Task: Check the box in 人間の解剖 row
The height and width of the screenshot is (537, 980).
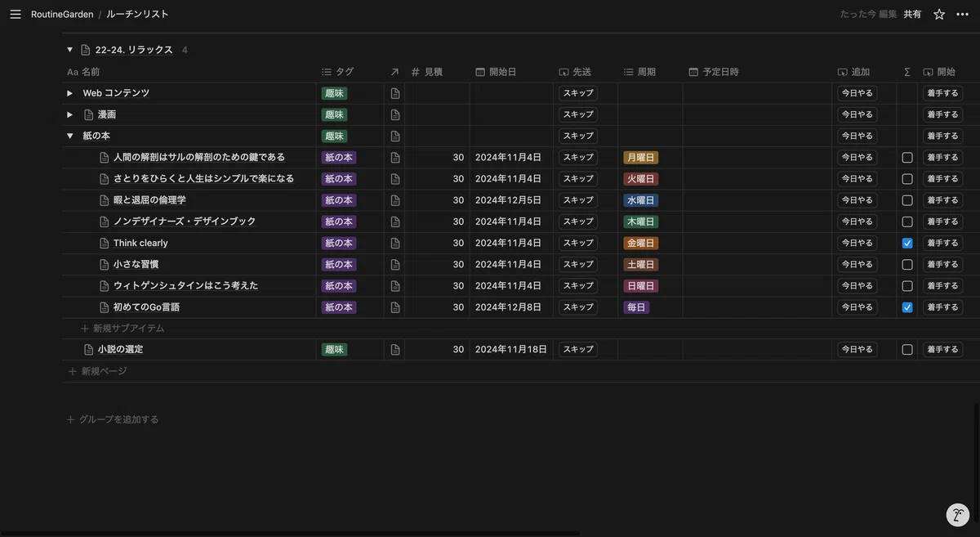Action: pyautogui.click(x=907, y=157)
